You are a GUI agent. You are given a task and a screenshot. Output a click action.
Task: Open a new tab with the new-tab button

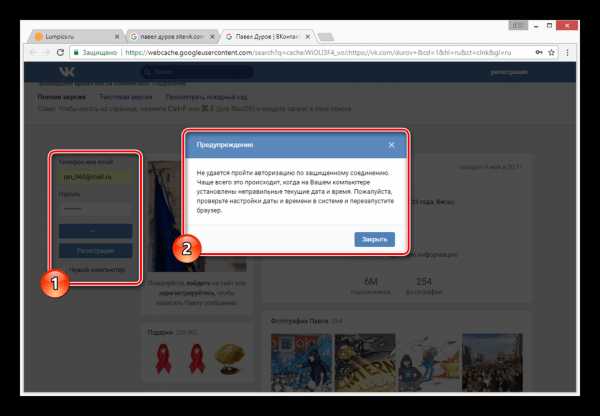tap(326, 37)
